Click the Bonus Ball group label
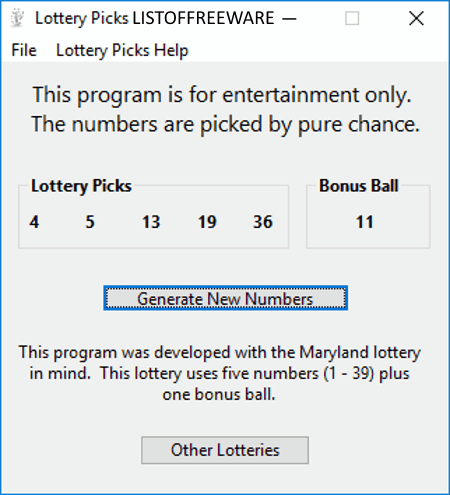 coord(359,186)
